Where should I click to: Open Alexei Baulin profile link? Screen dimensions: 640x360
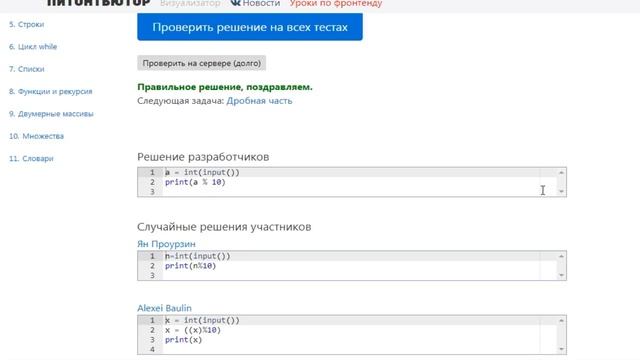(164, 308)
